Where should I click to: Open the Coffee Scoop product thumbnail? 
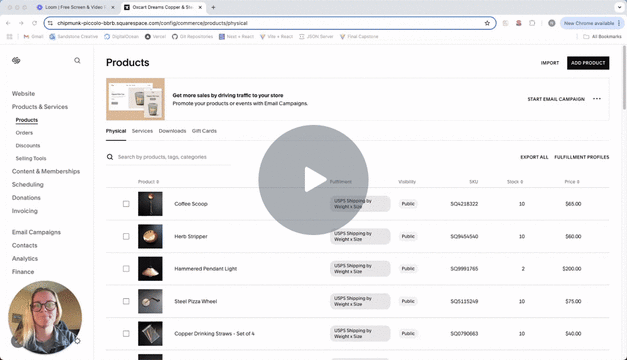[x=150, y=204]
